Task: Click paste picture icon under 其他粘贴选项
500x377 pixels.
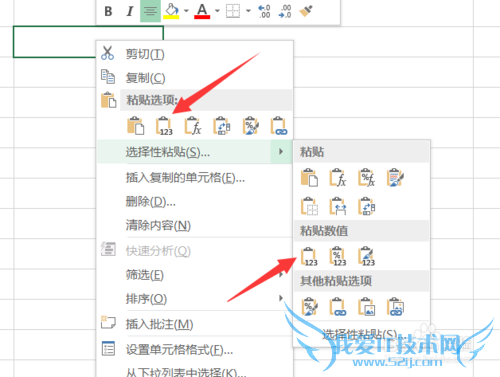Action: pos(366,307)
